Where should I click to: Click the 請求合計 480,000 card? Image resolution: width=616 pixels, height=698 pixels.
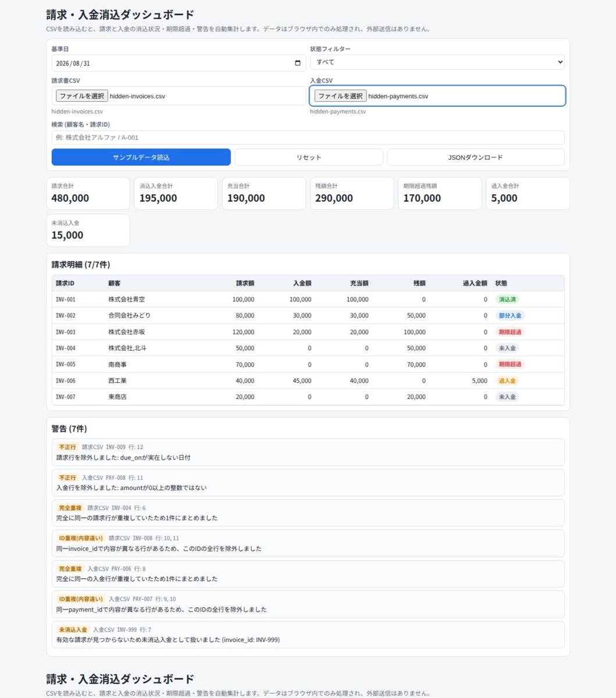(x=88, y=193)
